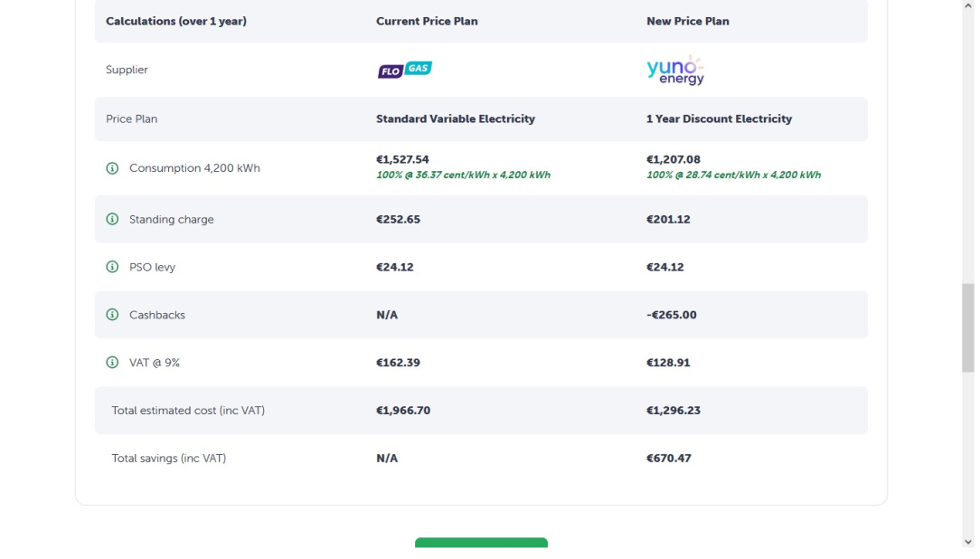Click the 1 Year Discount Electricity plan name
980x559 pixels.
point(719,119)
